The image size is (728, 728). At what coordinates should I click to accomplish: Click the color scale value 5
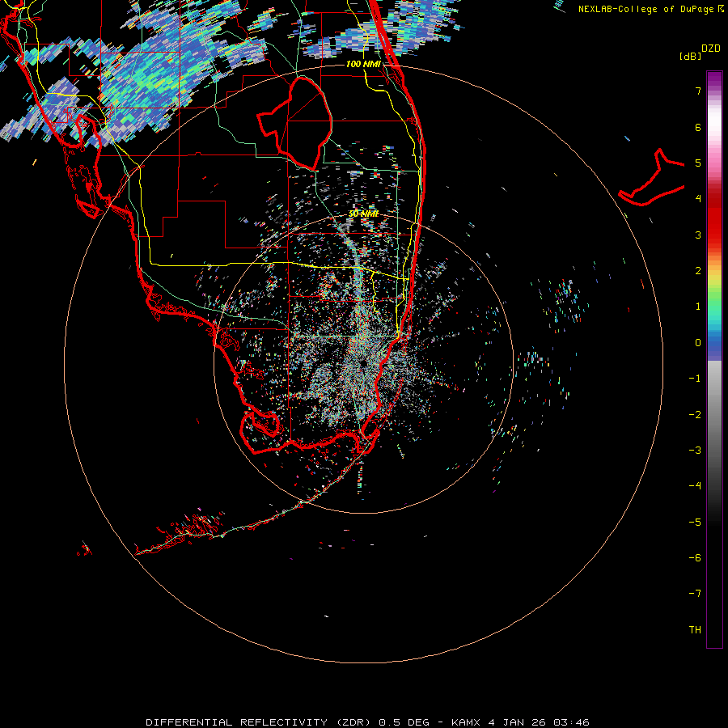[x=698, y=163]
